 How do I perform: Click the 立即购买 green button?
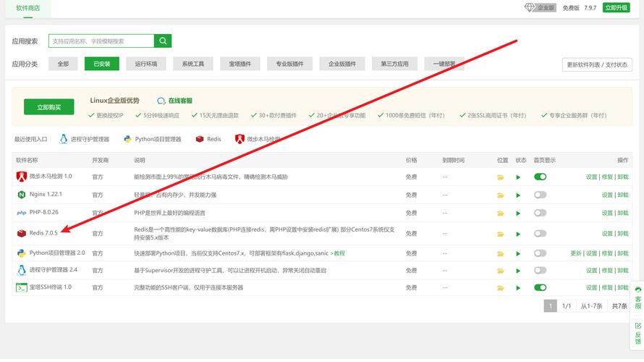click(x=49, y=107)
